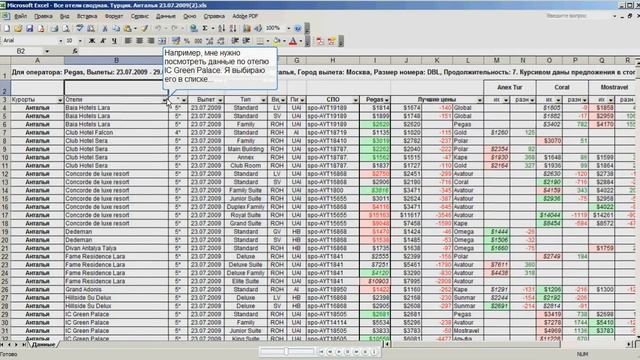Click the Print icon in the toolbar
This screenshot has width=640, height=360.
(x=54, y=28)
